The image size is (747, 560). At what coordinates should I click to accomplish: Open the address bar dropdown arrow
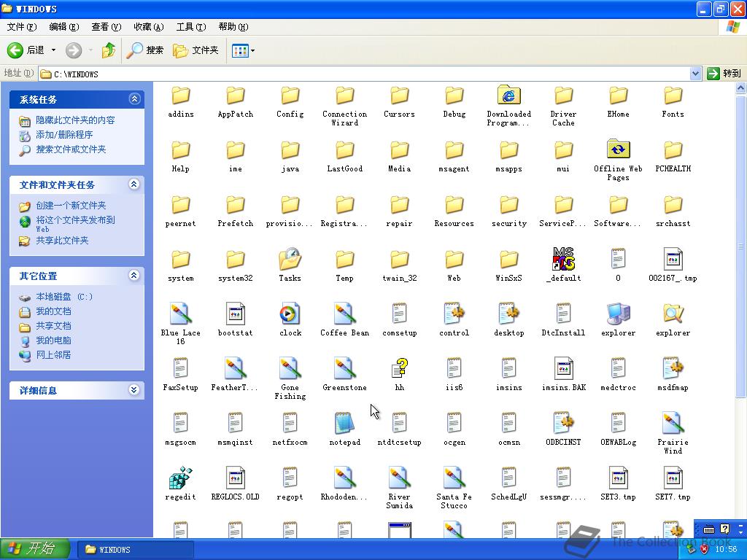click(x=695, y=74)
